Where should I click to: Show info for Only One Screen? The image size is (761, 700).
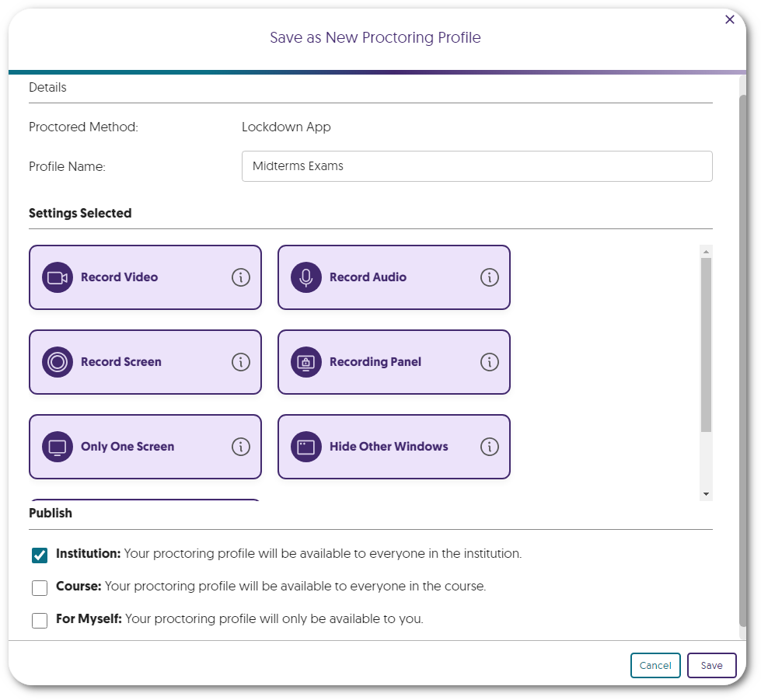tap(241, 447)
